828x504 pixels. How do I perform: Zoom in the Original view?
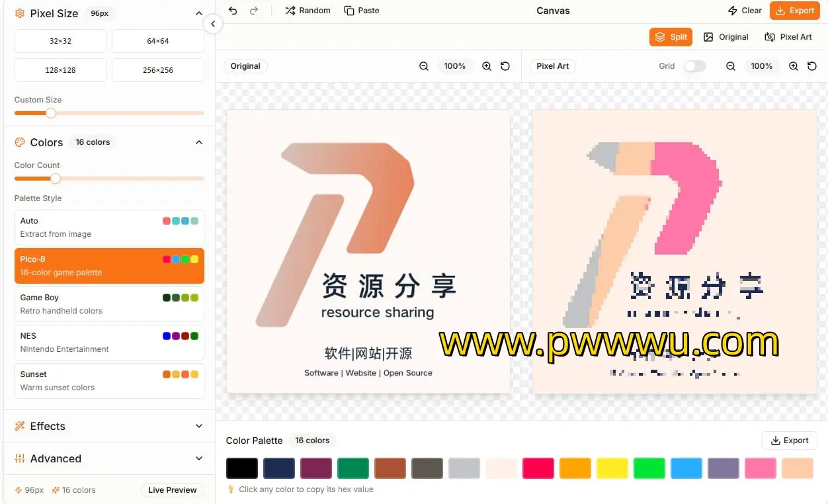[487, 66]
